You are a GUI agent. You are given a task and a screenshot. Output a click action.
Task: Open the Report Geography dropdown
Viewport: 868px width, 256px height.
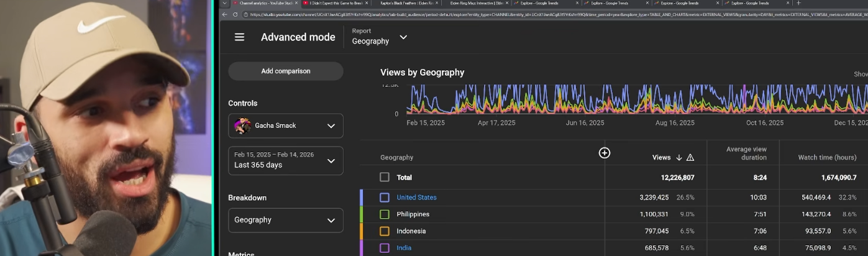tap(380, 37)
